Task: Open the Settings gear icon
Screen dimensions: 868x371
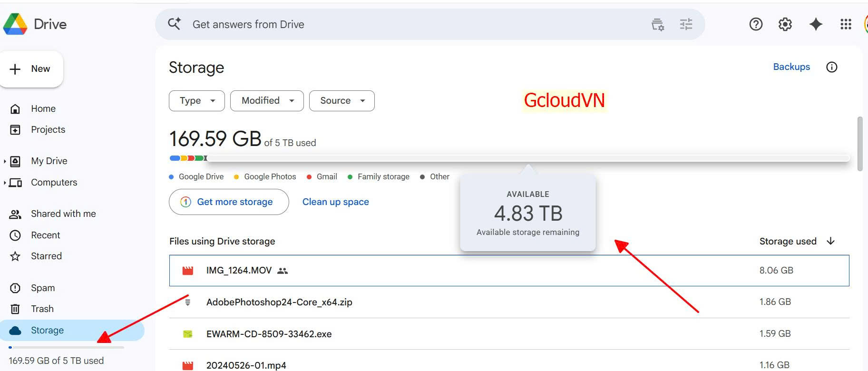Action: pos(785,24)
